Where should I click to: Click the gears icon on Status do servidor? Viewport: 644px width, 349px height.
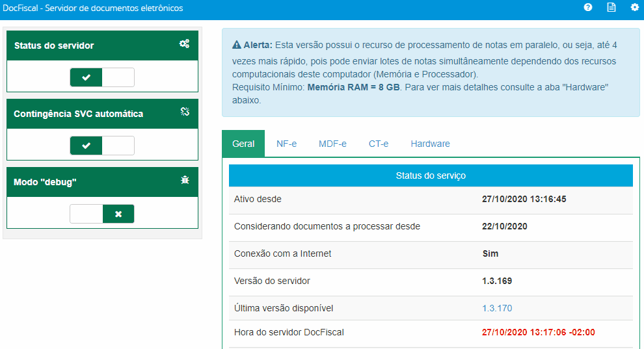184,44
